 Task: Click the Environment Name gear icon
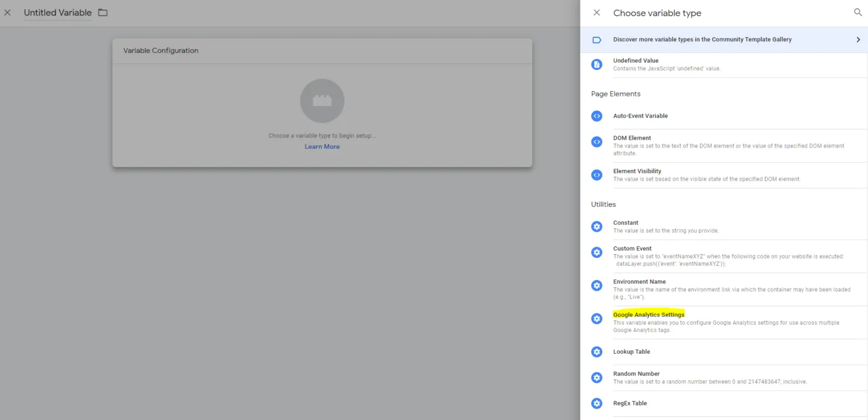(597, 285)
